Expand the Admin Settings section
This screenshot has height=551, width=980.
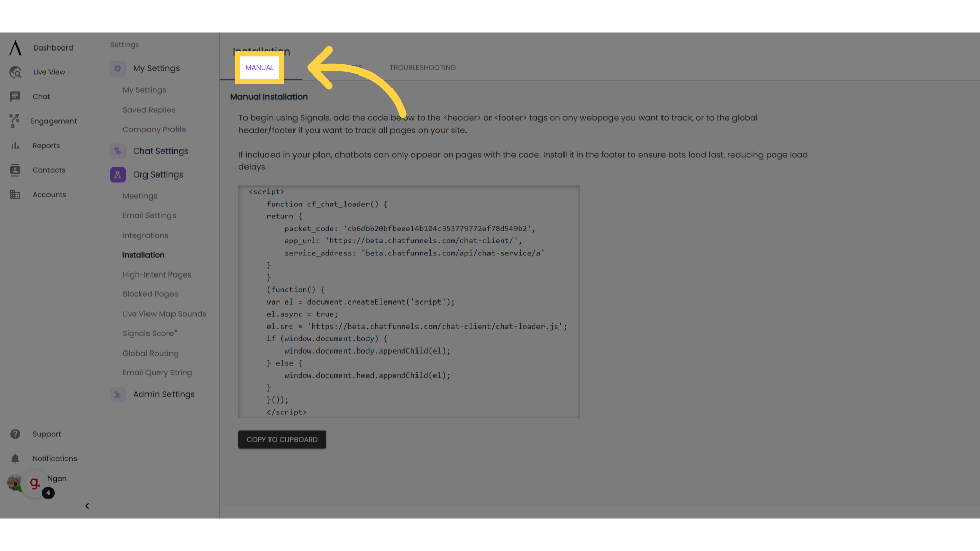(163, 394)
